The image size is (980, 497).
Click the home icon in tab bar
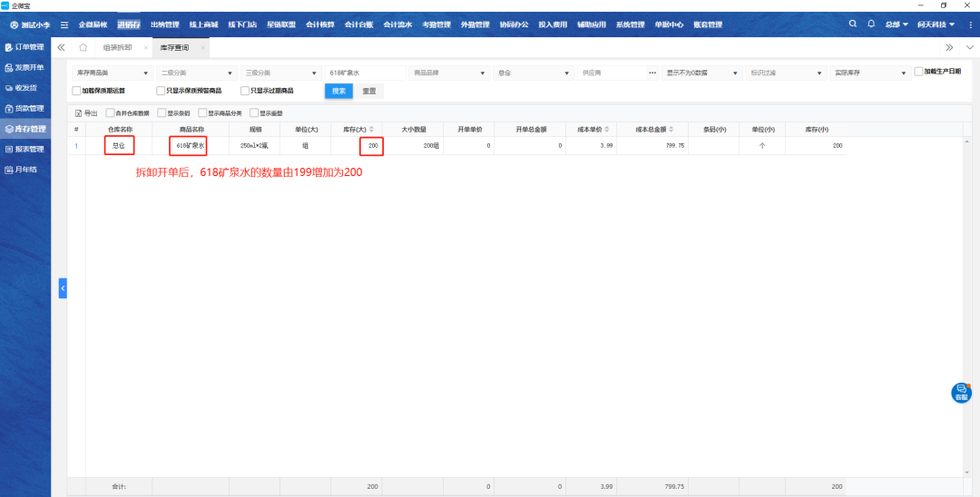point(83,47)
